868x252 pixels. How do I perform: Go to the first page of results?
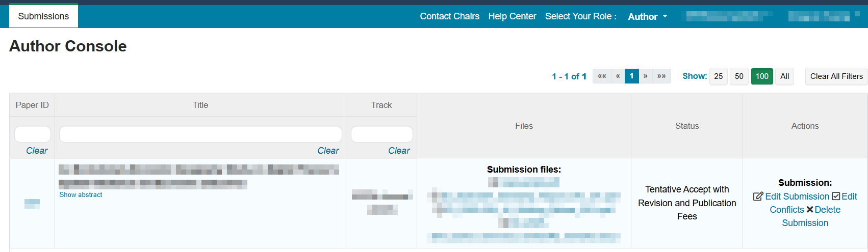(x=602, y=76)
